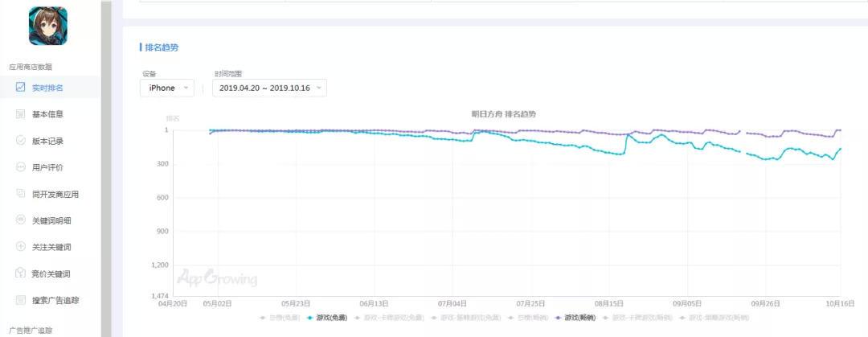Click the 版本记录 checkmark icon
The height and width of the screenshot is (337, 868).
pyautogui.click(x=21, y=141)
